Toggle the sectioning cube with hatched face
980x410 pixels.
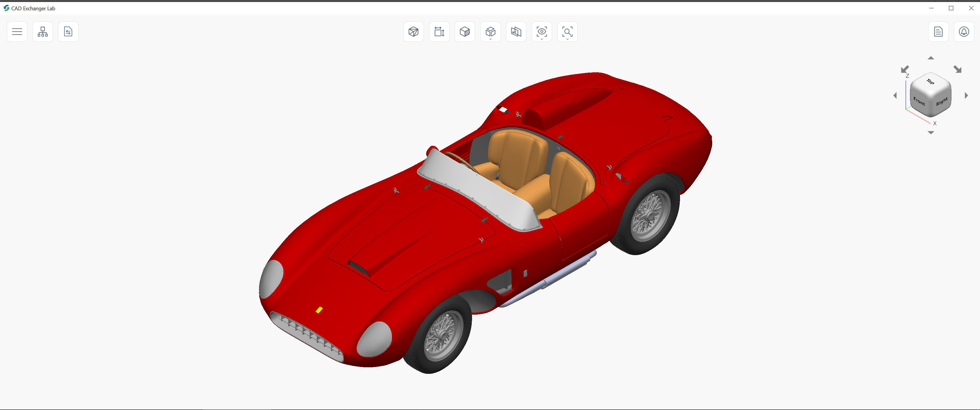click(465, 32)
